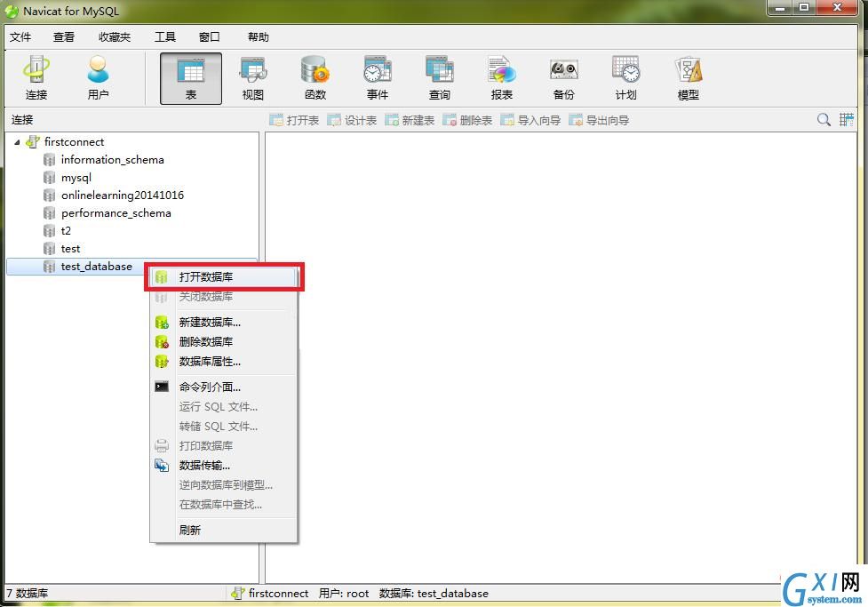Open the 报表 (Report) toolbar icon
The width and height of the screenshot is (868, 607).
coord(502,78)
